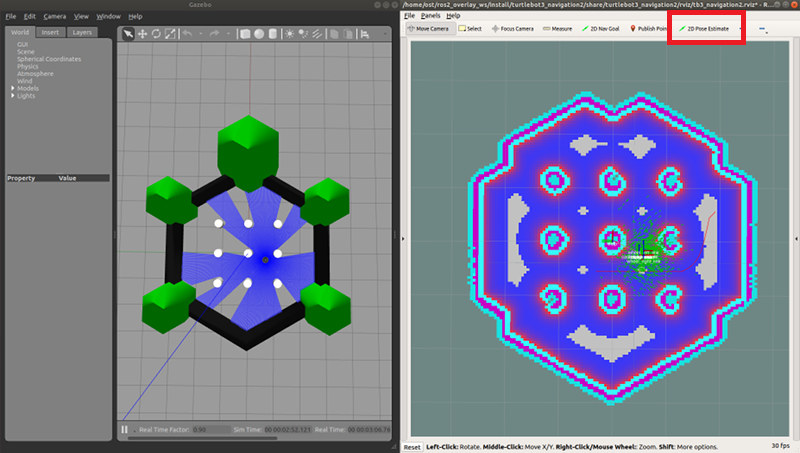Viewport: 800px width, 453px height.
Task: Open the redo history dropdown arrow
Action: pyautogui.click(x=228, y=34)
